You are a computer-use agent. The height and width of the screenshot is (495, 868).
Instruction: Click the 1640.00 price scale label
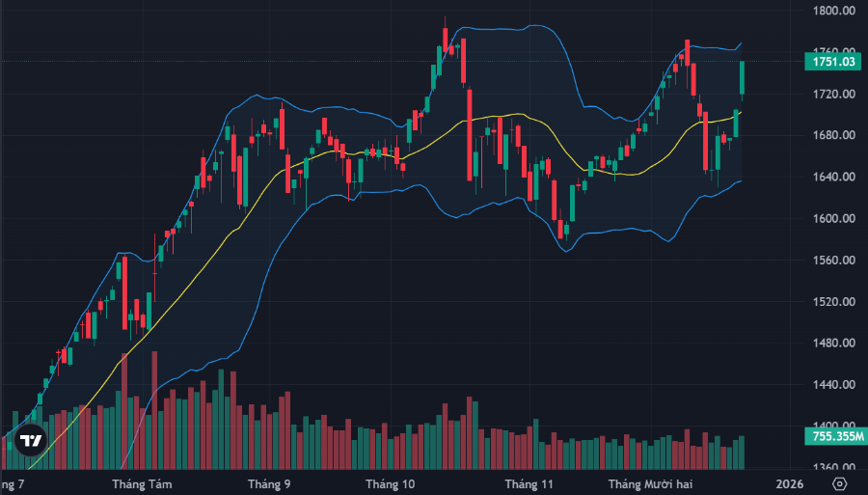[x=835, y=178]
